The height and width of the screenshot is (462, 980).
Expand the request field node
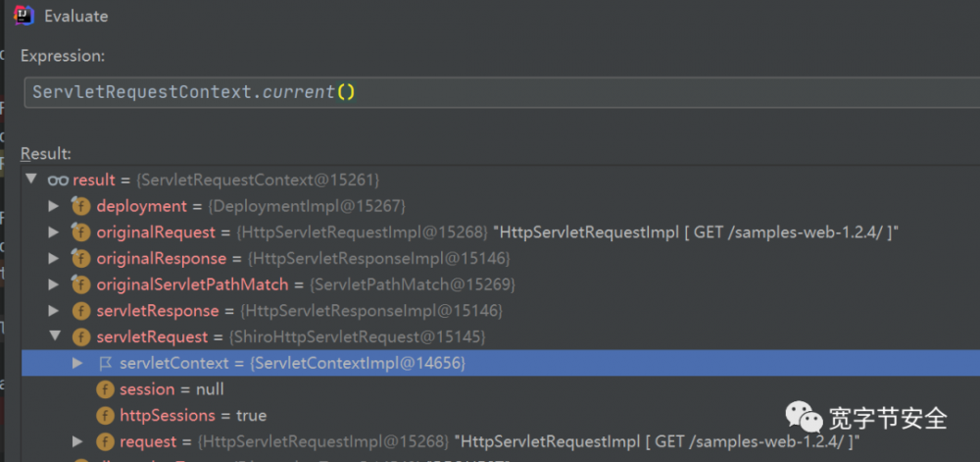click(x=77, y=441)
